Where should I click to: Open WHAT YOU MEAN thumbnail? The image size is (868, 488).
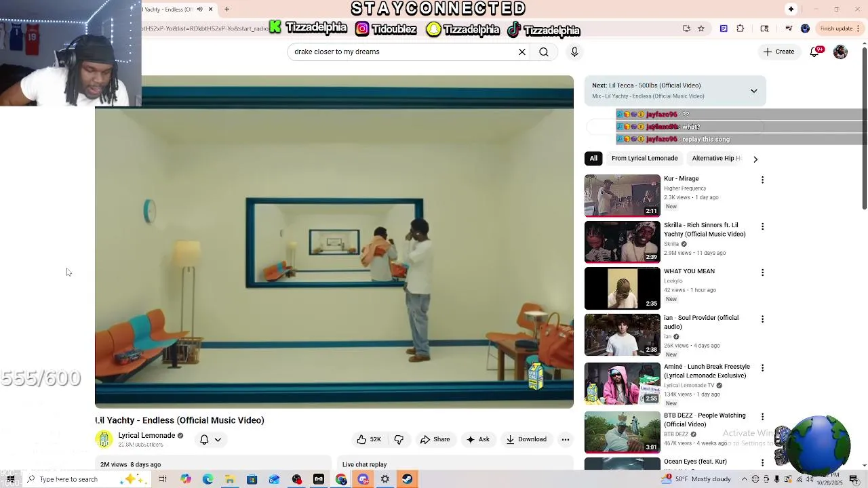(x=622, y=288)
